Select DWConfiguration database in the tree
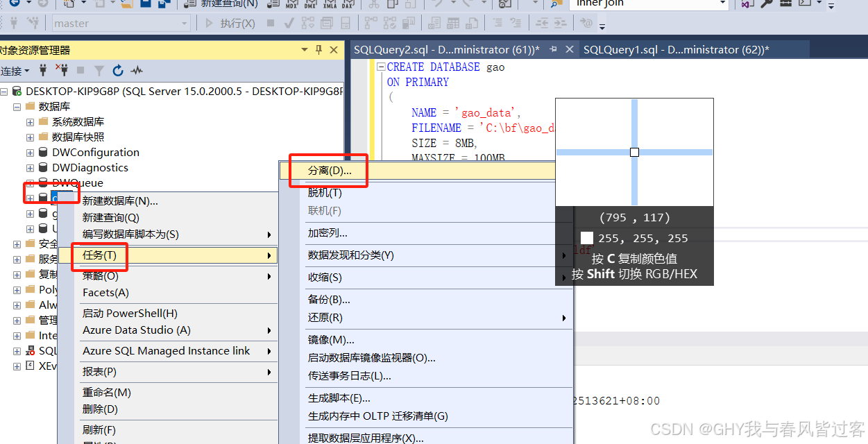Image resolution: width=868 pixels, height=444 pixels. point(96,153)
